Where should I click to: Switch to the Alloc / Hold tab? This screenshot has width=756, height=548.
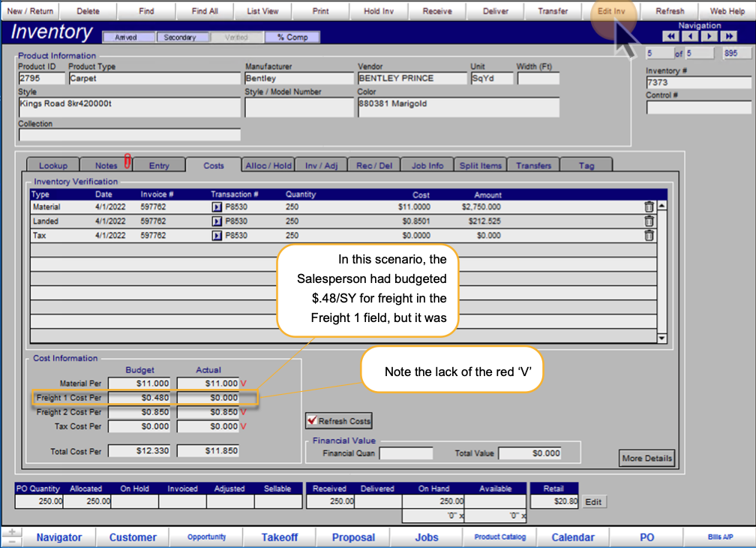coord(268,165)
